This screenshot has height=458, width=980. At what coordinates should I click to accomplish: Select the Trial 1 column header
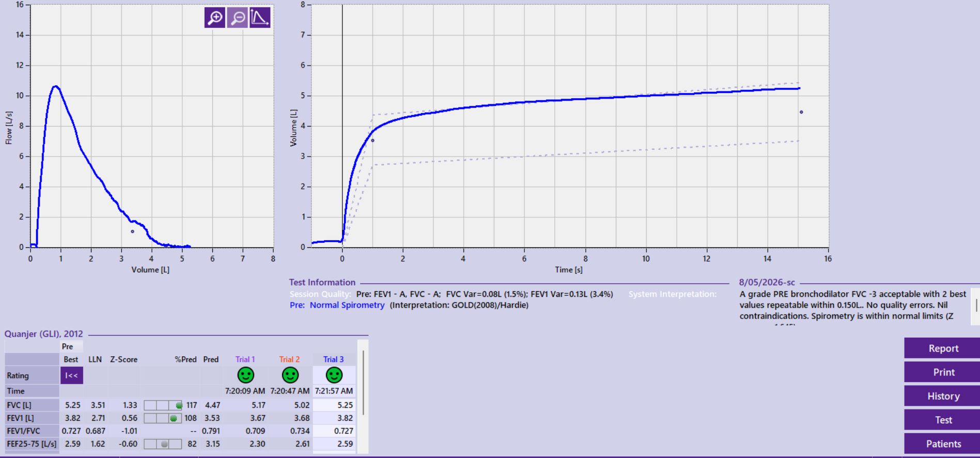[245, 359]
